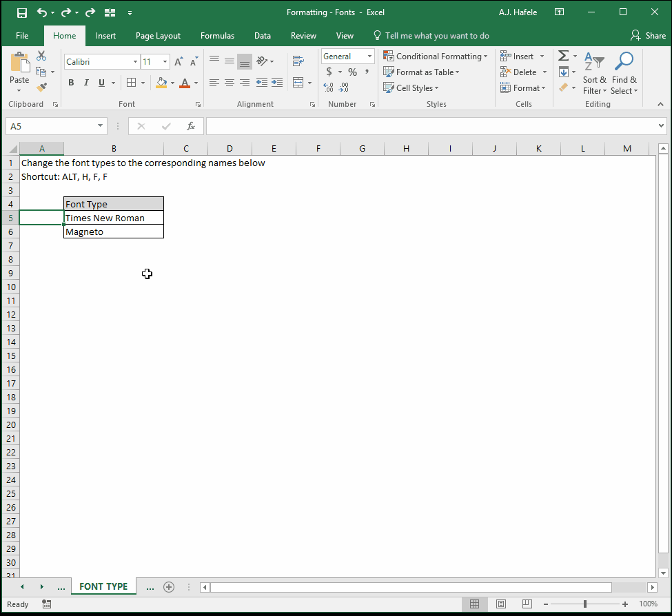This screenshot has width=672, height=616.
Task: Merge and center the cells
Action: pos(298,82)
